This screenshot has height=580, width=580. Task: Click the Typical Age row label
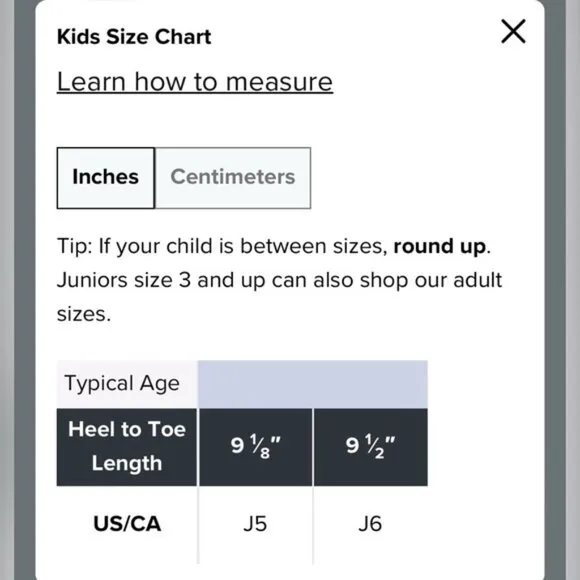pos(122,383)
